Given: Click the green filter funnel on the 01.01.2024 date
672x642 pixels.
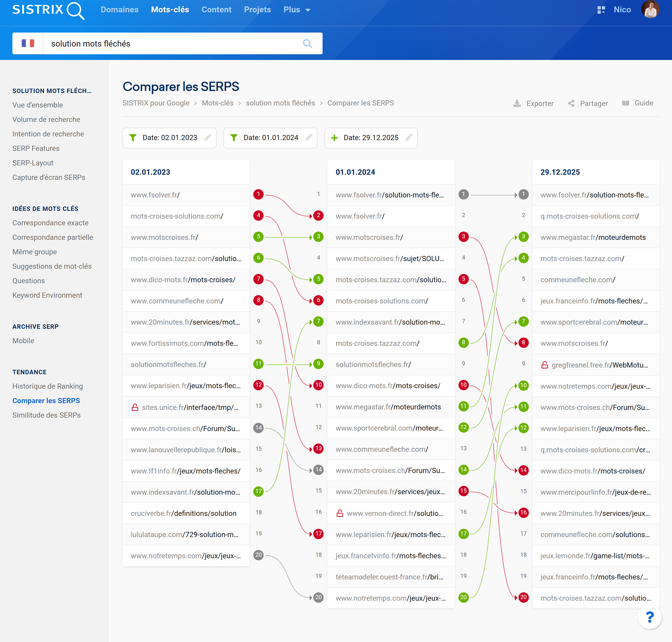Looking at the screenshot, I should pos(234,138).
